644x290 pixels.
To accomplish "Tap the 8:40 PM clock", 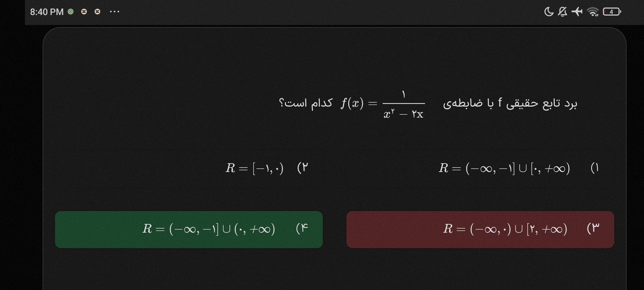I will 47,12.
